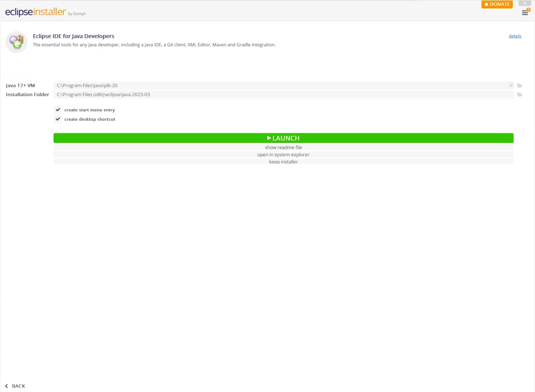Go BACK to the previous page

tap(15, 386)
